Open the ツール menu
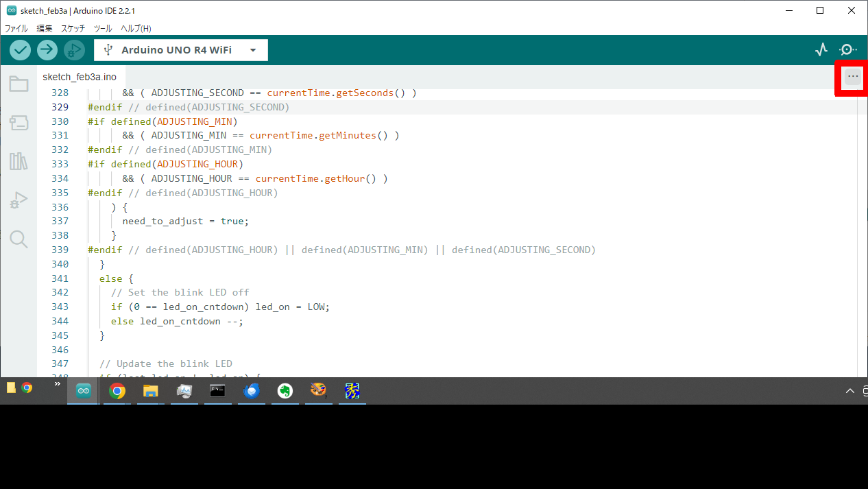 click(103, 29)
